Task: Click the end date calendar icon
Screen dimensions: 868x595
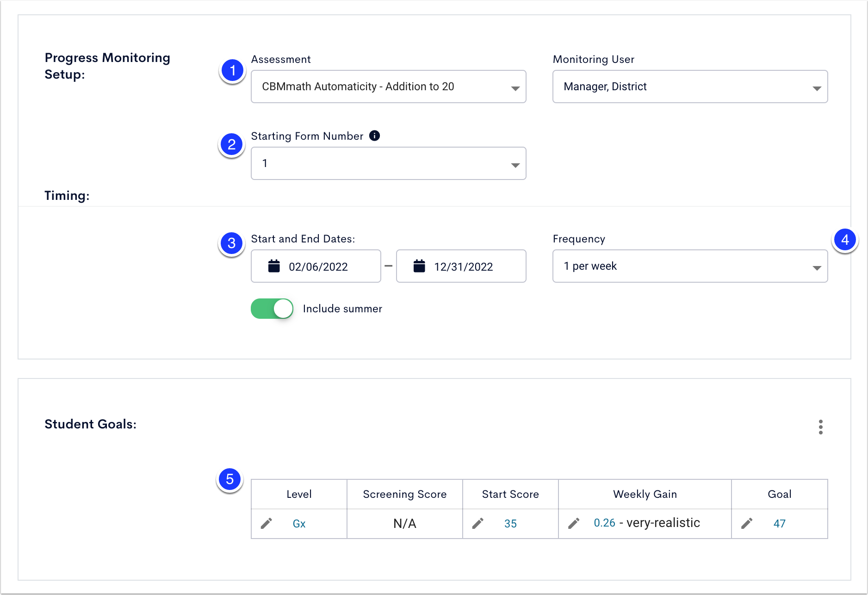Action: click(x=419, y=266)
